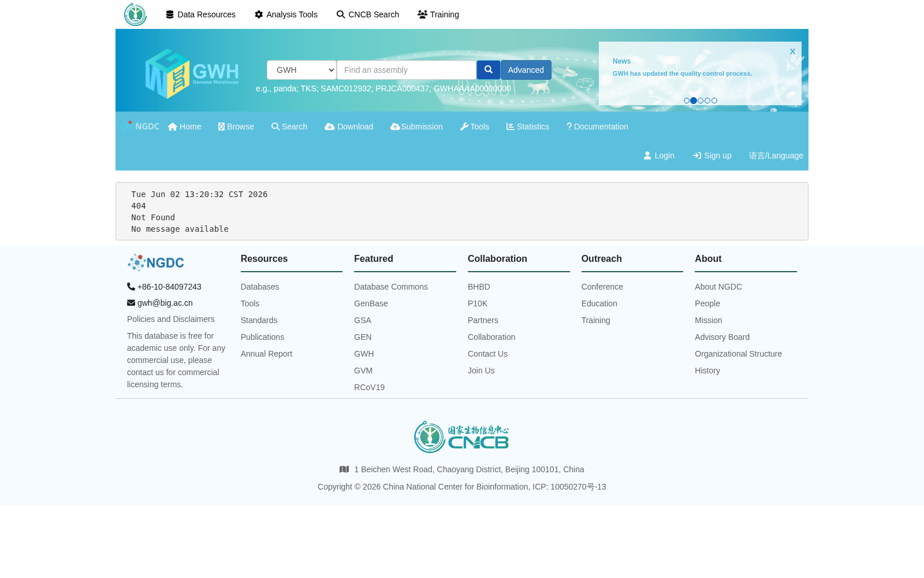This screenshot has height=578, width=924.
Task: Go to Home in navigation bar
Action: tap(185, 127)
